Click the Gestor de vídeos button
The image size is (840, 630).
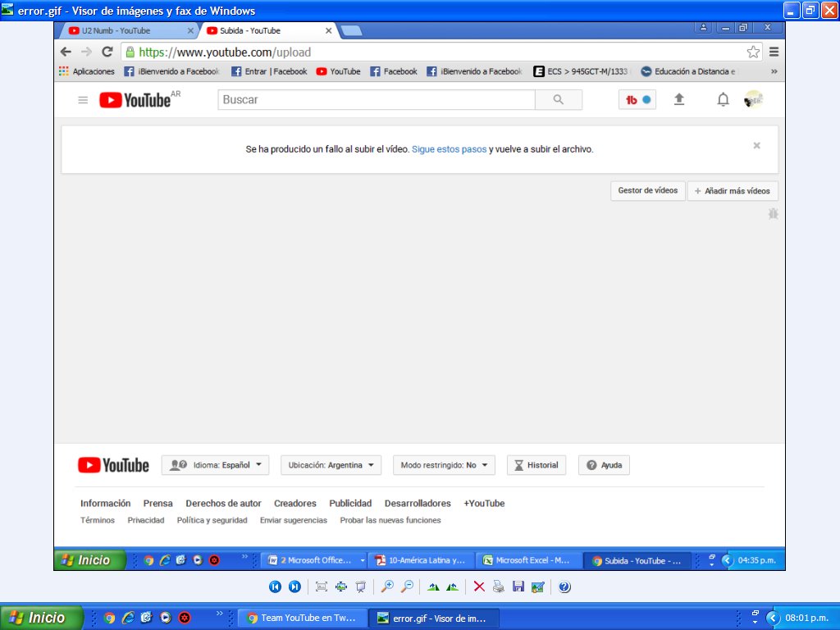tap(648, 190)
